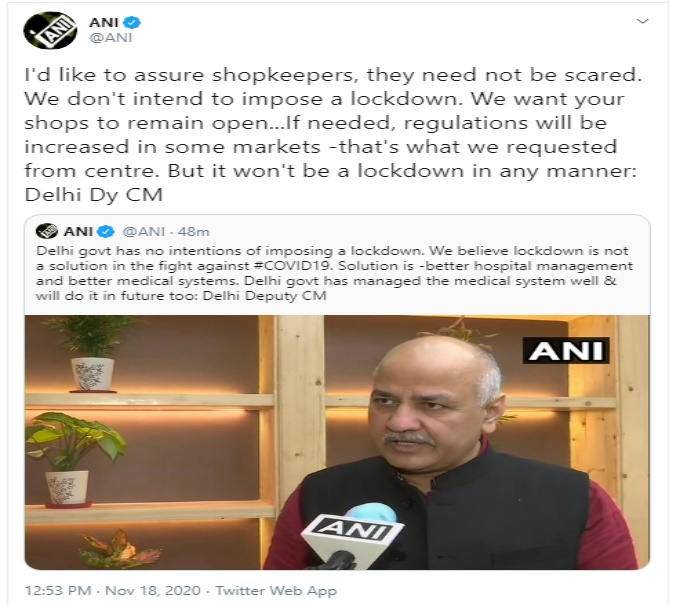Click the blue verified badge beside ANI name
The image size is (680, 605).
132,22
